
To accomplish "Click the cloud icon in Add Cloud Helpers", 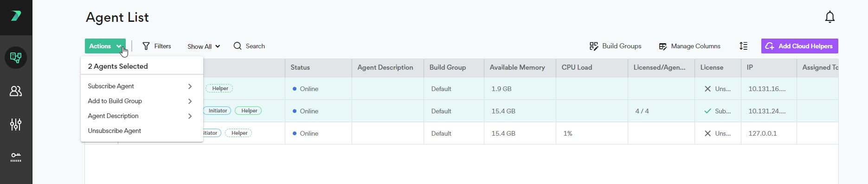I will click(770, 46).
